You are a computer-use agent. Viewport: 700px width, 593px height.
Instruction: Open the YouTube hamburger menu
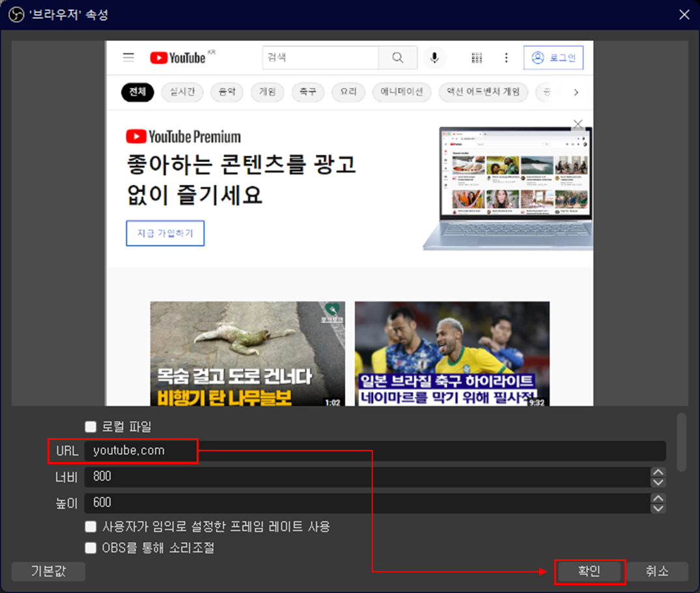128,57
